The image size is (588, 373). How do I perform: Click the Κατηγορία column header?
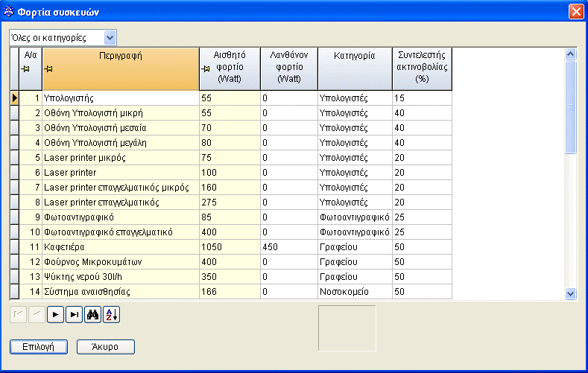click(x=355, y=69)
